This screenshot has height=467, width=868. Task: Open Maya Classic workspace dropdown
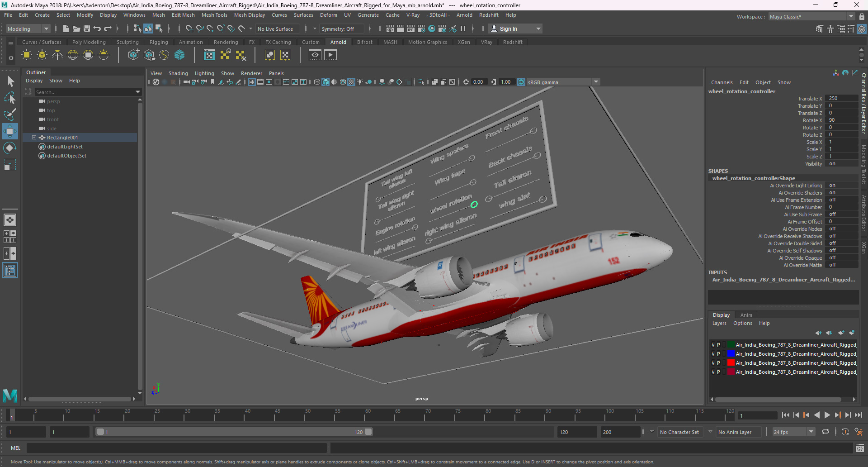(x=811, y=17)
